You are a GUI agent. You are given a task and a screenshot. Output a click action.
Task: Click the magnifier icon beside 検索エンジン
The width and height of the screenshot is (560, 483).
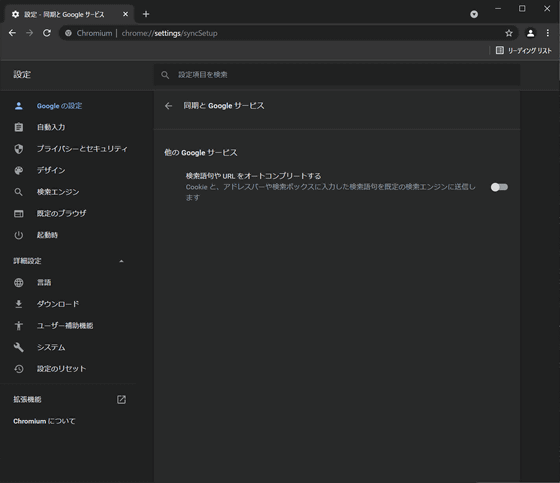19,192
